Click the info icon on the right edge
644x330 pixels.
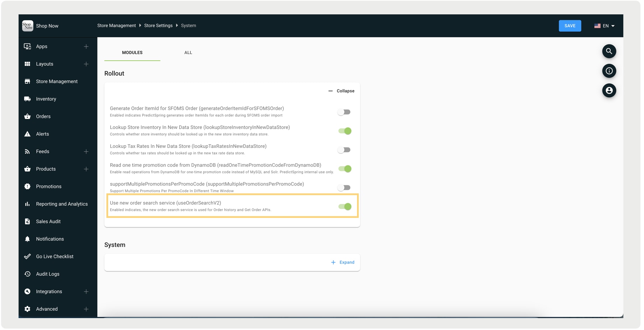(x=609, y=71)
